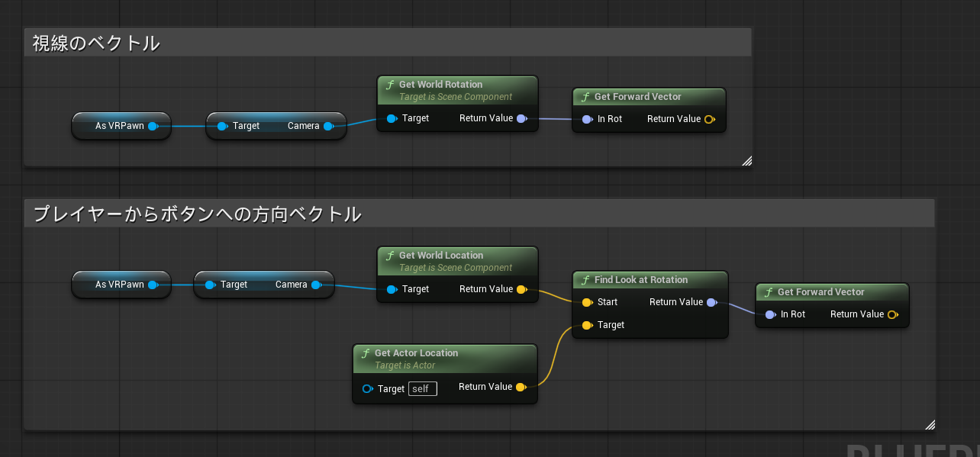Select As VRPawn node label in 視線のベクトル group
Viewport: 980px width, 457px height.
(x=120, y=126)
